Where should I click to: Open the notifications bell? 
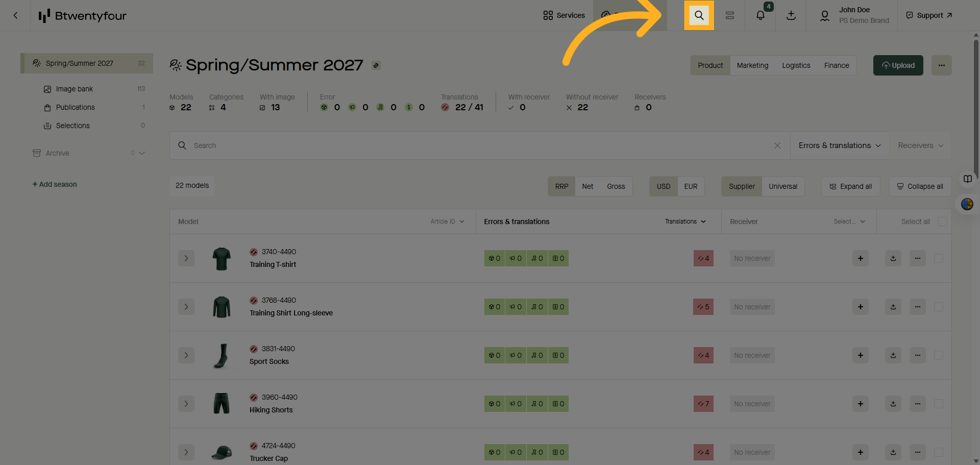click(761, 15)
